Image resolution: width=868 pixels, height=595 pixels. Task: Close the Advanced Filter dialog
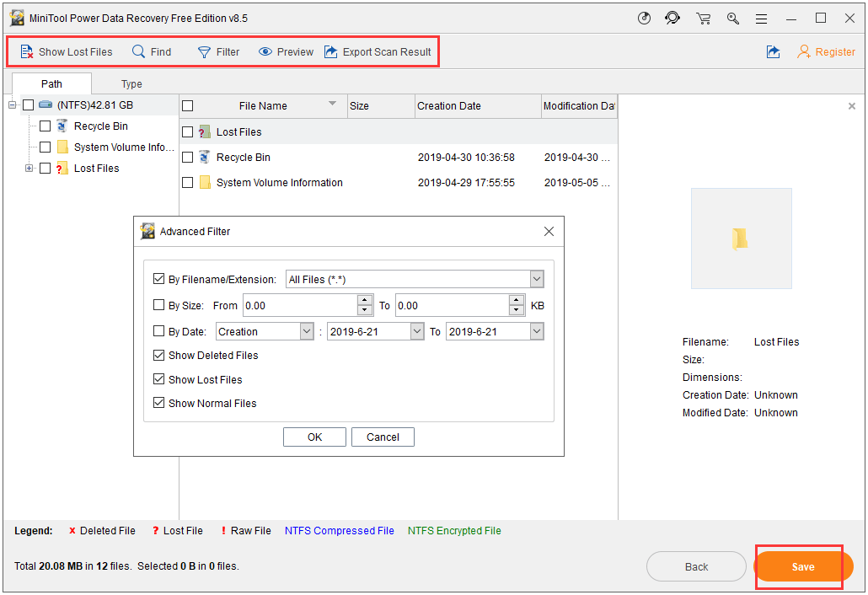pos(549,232)
